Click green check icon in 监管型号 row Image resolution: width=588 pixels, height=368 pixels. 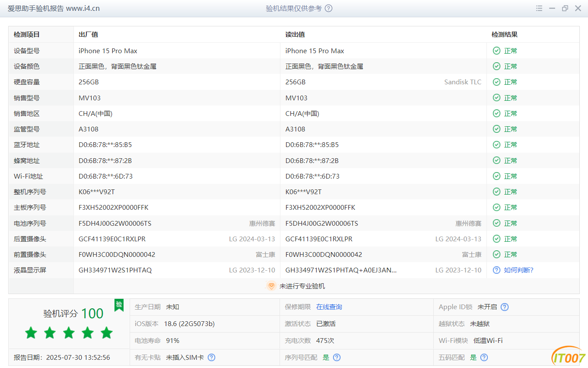click(x=497, y=129)
